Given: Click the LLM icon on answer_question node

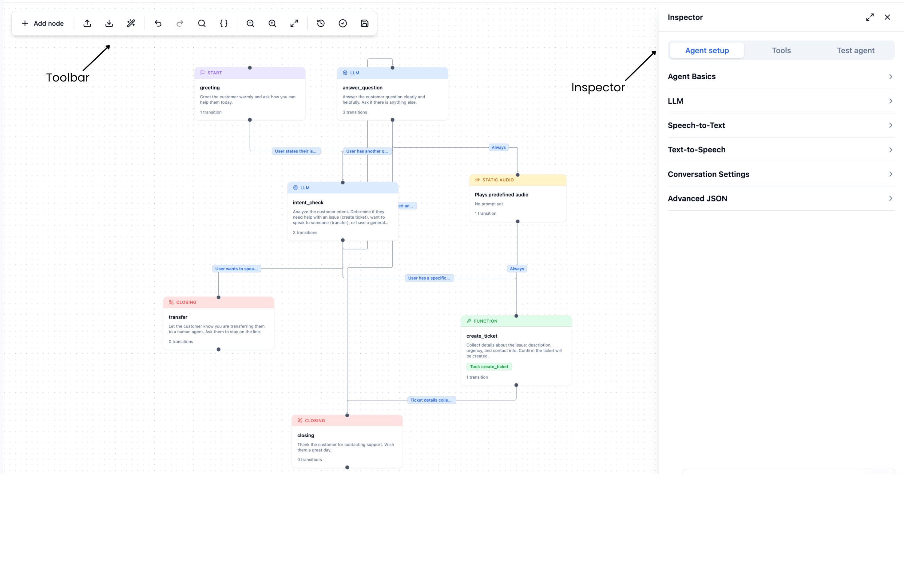Looking at the screenshot, I should (x=345, y=73).
